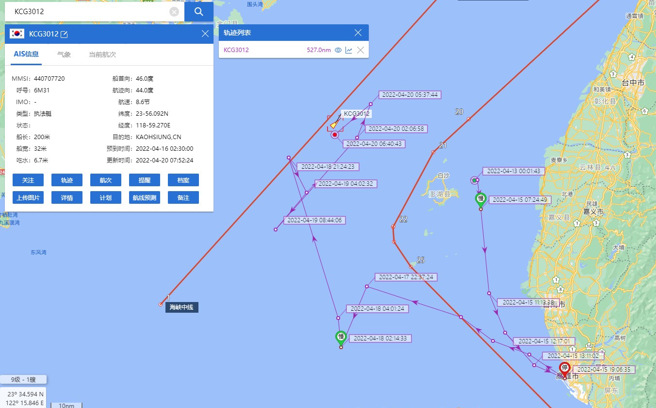Click track label 2022-04-17 22:37:24

(x=406, y=277)
